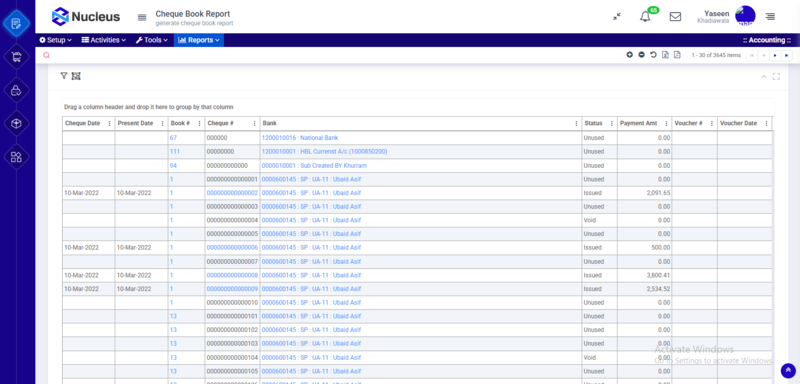Open book 67 link

click(x=173, y=138)
